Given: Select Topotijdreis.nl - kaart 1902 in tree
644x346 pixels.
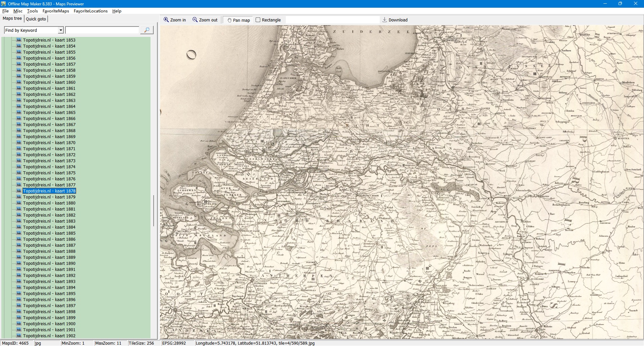Looking at the screenshot, I should tap(49, 336).
